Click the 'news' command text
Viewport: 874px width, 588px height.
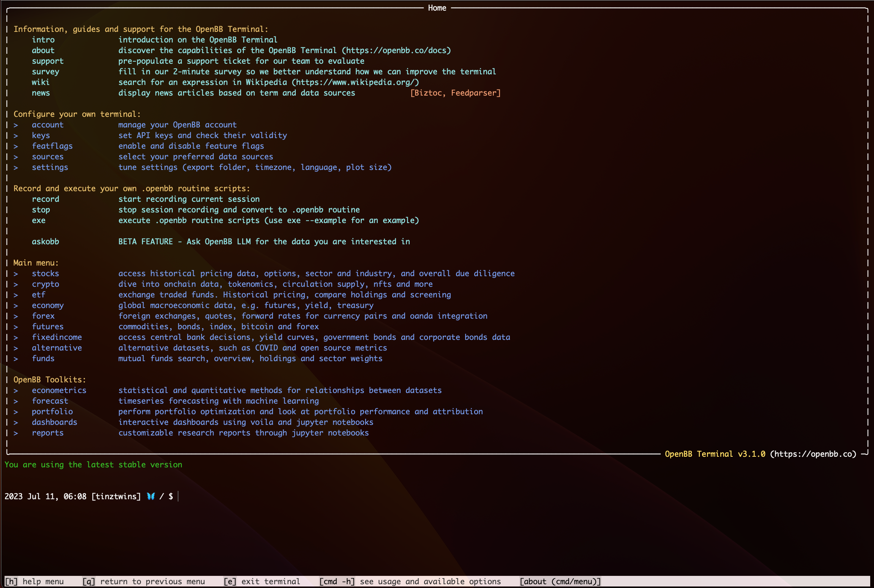[x=41, y=93]
